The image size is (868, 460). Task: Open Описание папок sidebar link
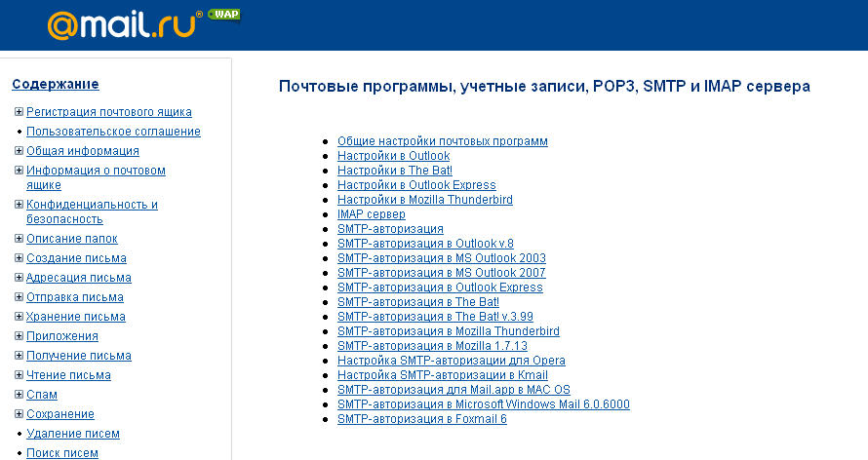[x=72, y=239]
